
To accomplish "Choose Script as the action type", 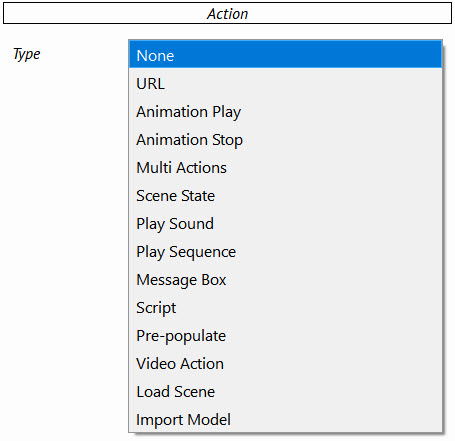I will 285,307.
